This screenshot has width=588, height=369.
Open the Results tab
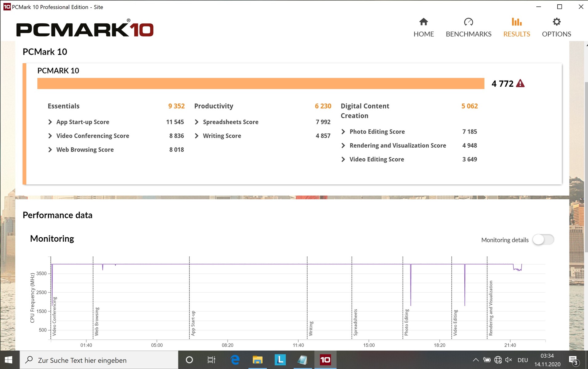click(x=517, y=28)
